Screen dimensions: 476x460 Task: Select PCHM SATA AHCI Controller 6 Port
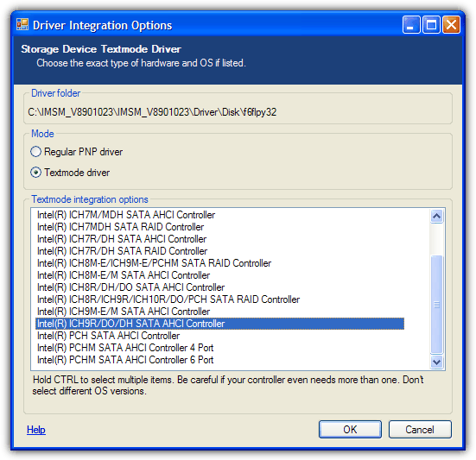point(219,360)
